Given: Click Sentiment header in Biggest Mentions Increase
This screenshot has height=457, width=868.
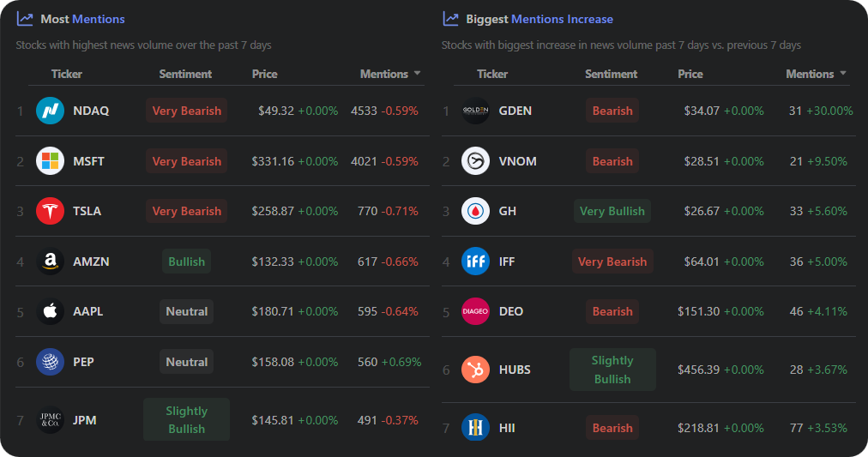Looking at the screenshot, I should coord(612,74).
